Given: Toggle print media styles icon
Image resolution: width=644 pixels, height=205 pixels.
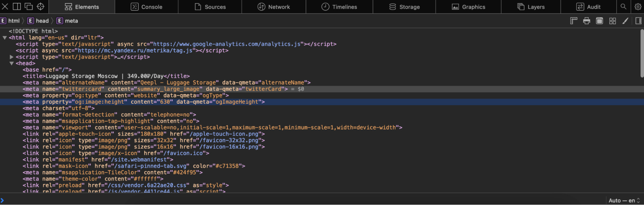Looking at the screenshot, I should [587, 21].
